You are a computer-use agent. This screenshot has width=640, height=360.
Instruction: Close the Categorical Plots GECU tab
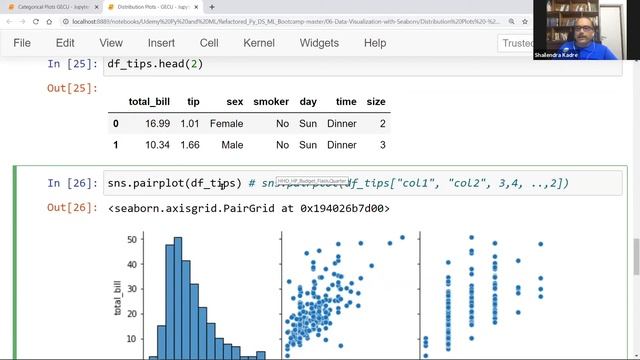[97, 7]
